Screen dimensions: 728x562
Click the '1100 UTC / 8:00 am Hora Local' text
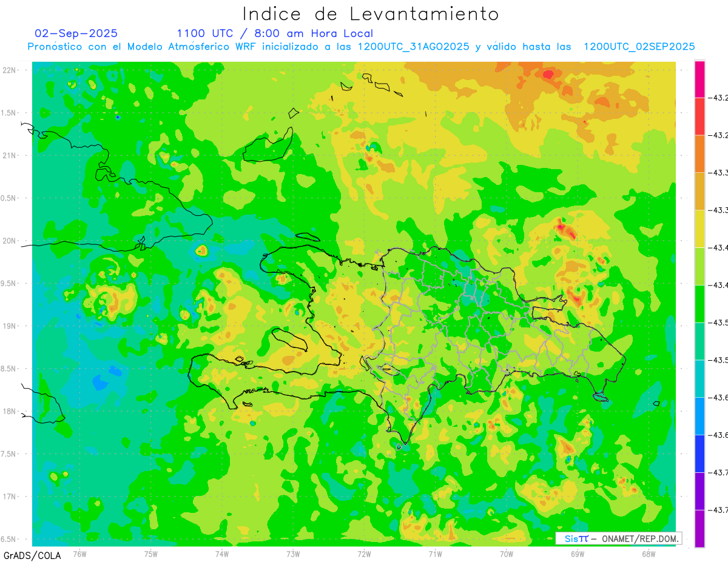[275, 33]
